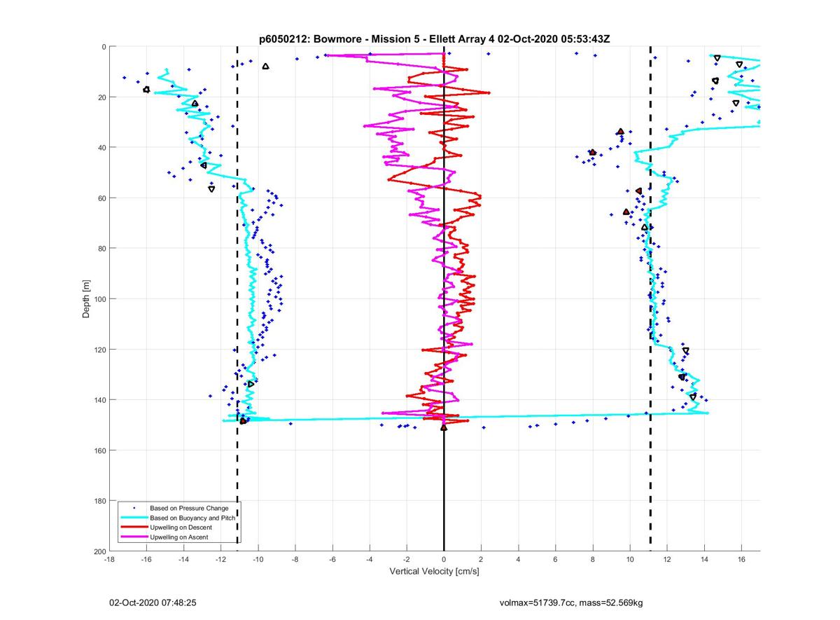Select the downward triangle marker near 120 m depth
This screenshot has height=620, width=840.
coord(685,350)
